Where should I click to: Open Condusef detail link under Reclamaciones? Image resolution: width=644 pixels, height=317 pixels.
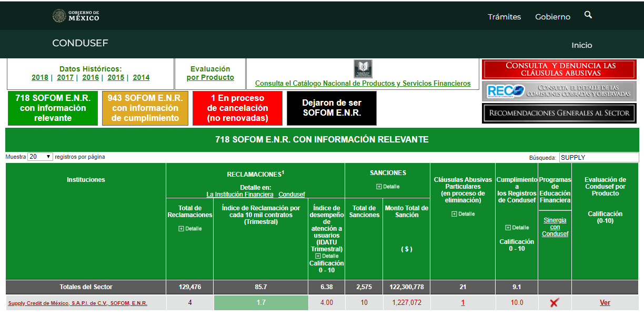[x=292, y=195]
